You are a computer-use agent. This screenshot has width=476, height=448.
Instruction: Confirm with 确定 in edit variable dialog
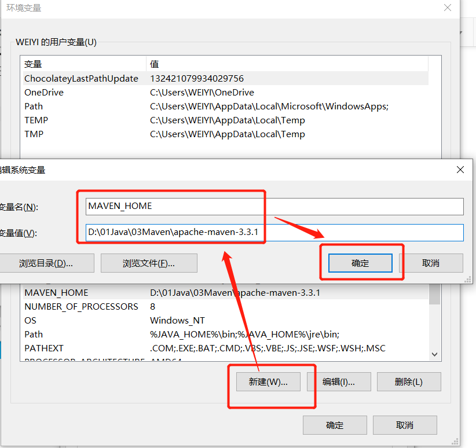(360, 263)
